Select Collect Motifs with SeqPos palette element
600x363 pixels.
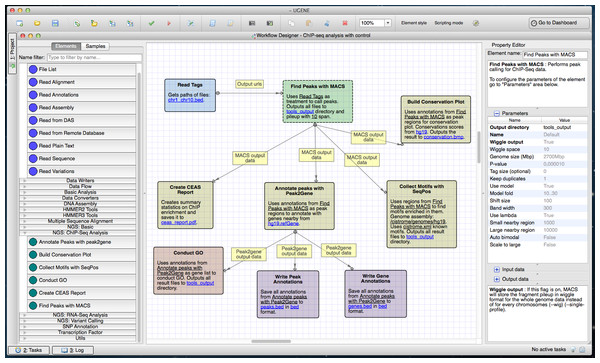pos(82,267)
